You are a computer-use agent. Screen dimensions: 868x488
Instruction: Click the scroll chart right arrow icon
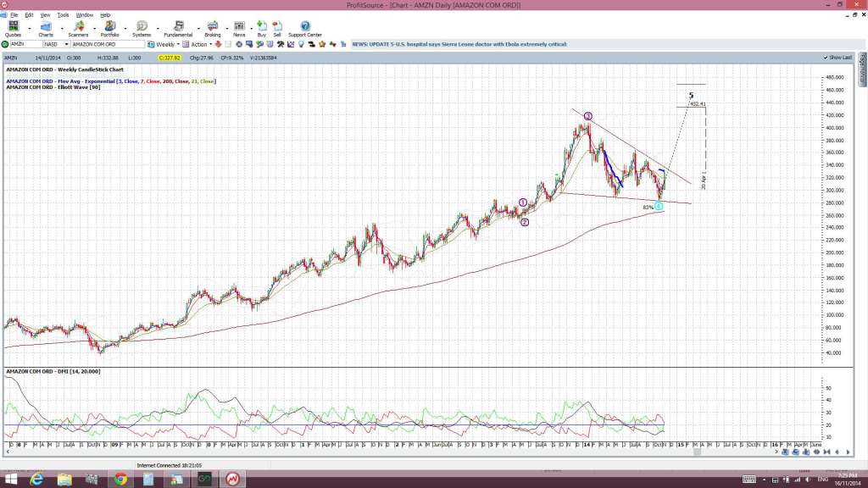pos(848,452)
